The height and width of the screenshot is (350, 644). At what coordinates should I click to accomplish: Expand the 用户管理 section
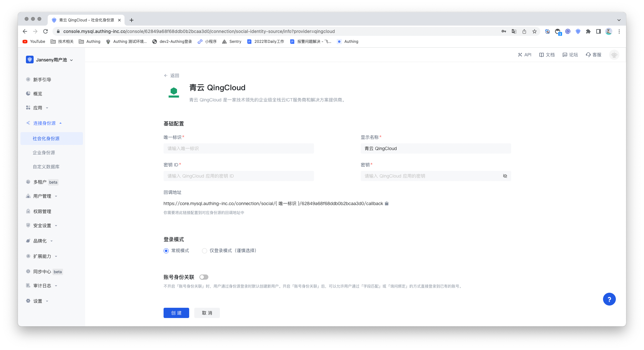pos(42,196)
